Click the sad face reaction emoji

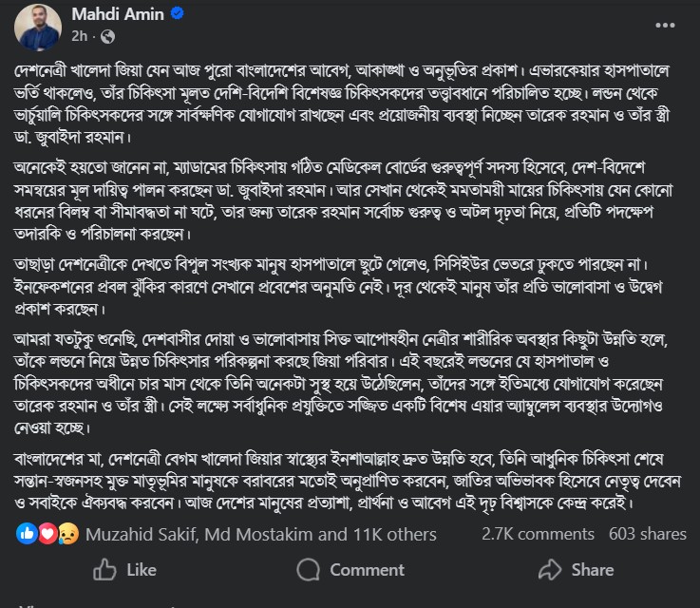(x=67, y=535)
